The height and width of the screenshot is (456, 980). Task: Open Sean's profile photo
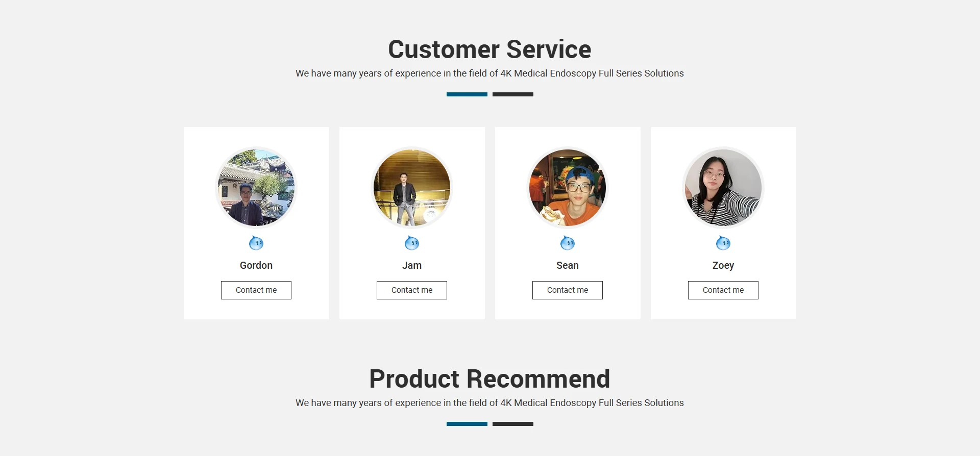(x=568, y=188)
